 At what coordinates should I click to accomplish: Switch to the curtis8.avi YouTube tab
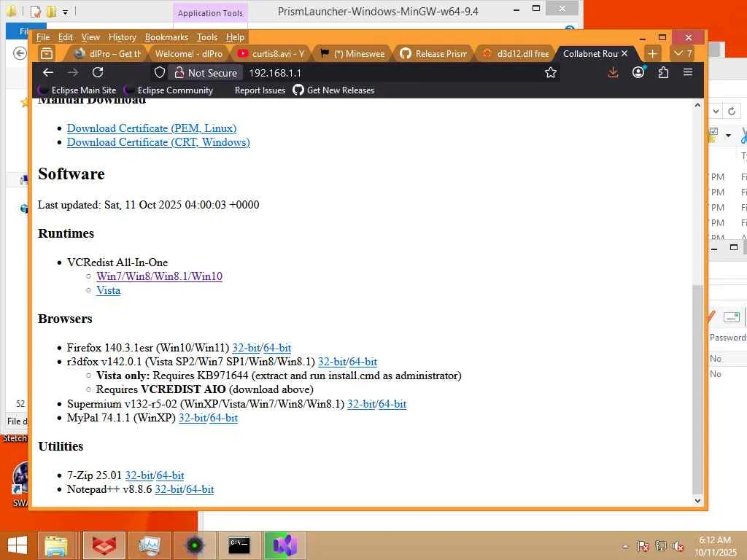click(x=270, y=54)
